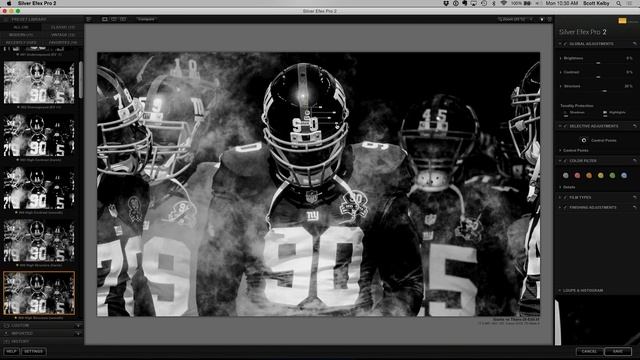Click the Structure slider handle
Viewport: 640px width, 360px height.
point(604,91)
